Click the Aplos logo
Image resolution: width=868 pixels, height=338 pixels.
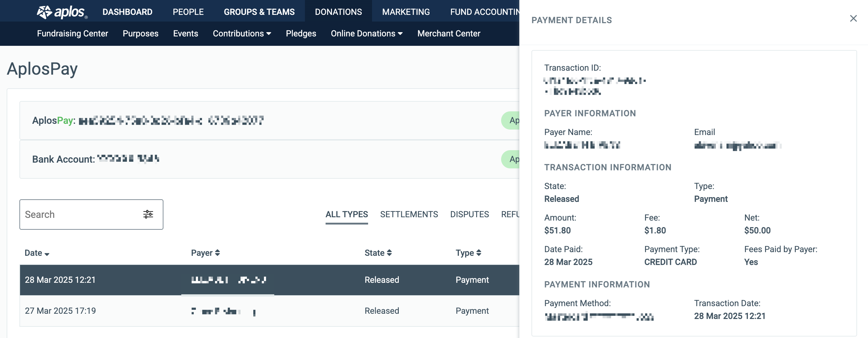(62, 12)
